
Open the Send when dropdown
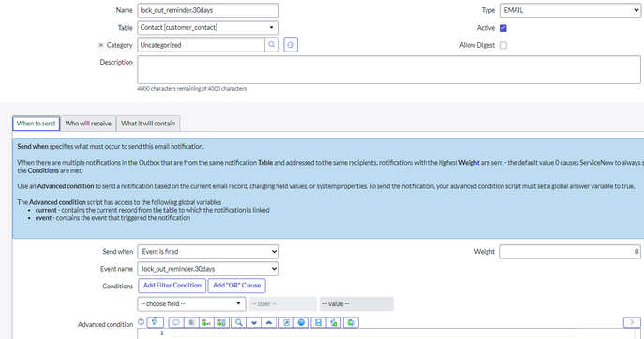coord(208,252)
